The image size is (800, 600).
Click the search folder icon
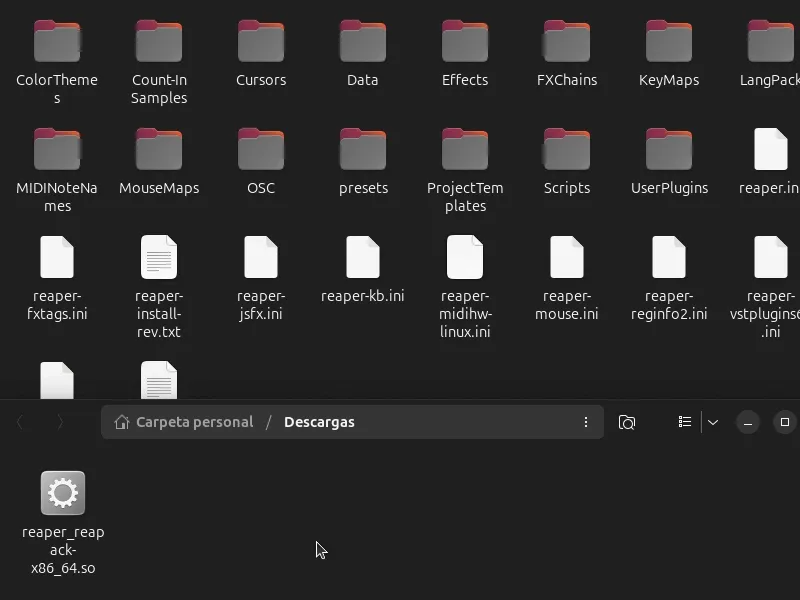(627, 422)
